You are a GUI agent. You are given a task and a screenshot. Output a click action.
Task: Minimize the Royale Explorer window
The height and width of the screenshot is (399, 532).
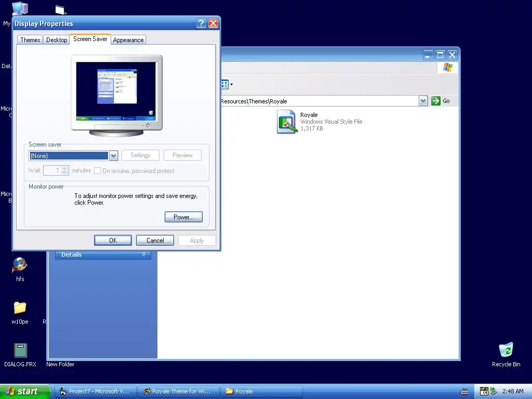click(x=428, y=55)
